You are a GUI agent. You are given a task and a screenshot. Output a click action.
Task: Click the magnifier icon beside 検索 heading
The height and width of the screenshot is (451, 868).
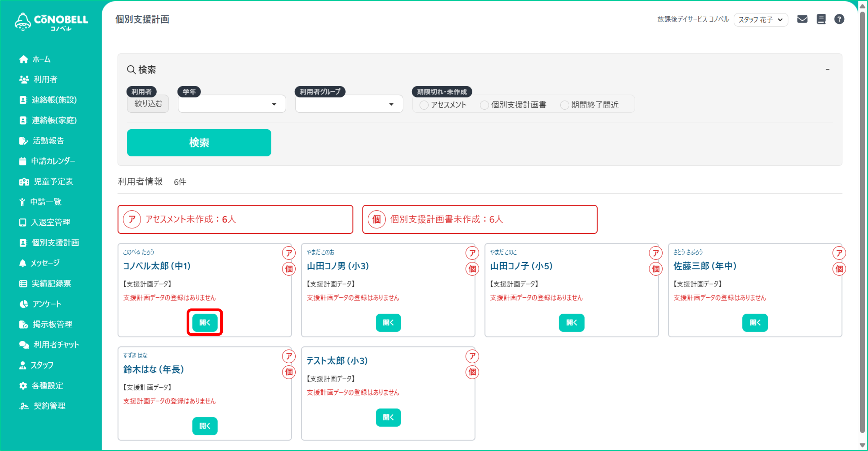click(131, 70)
